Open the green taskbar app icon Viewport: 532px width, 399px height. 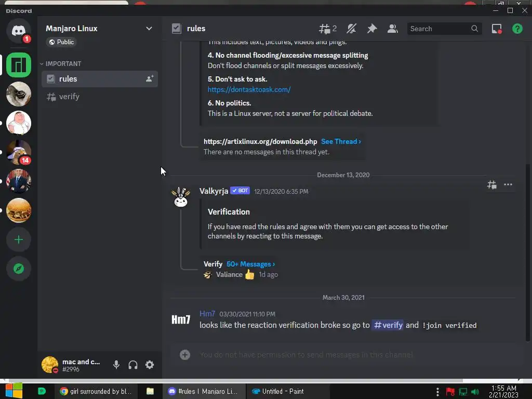(42, 392)
